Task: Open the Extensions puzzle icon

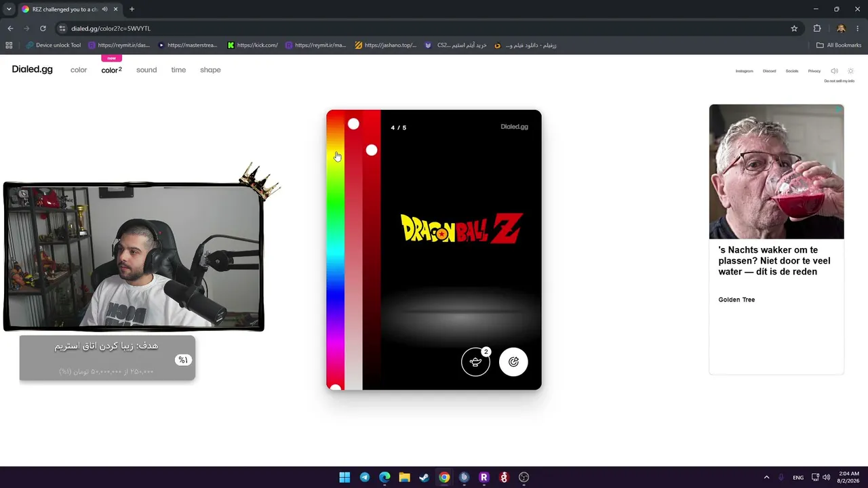Action: [x=817, y=28]
